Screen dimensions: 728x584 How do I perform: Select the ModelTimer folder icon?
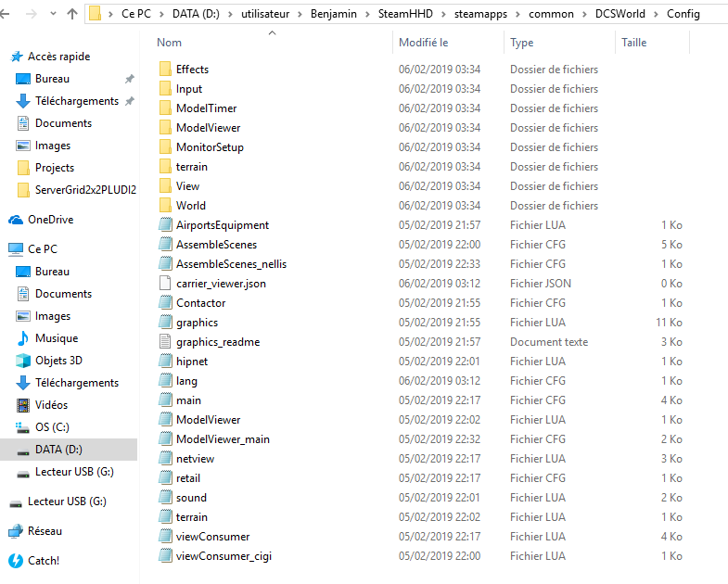[x=165, y=108]
